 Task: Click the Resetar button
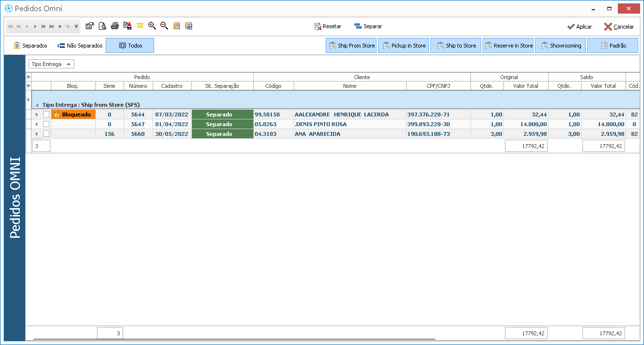click(328, 26)
